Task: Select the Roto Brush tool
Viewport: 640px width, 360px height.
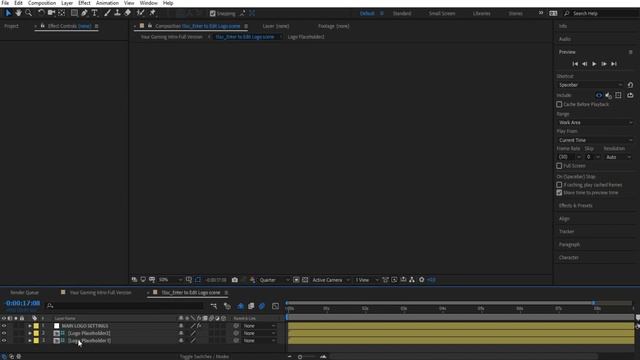Action: [140, 13]
